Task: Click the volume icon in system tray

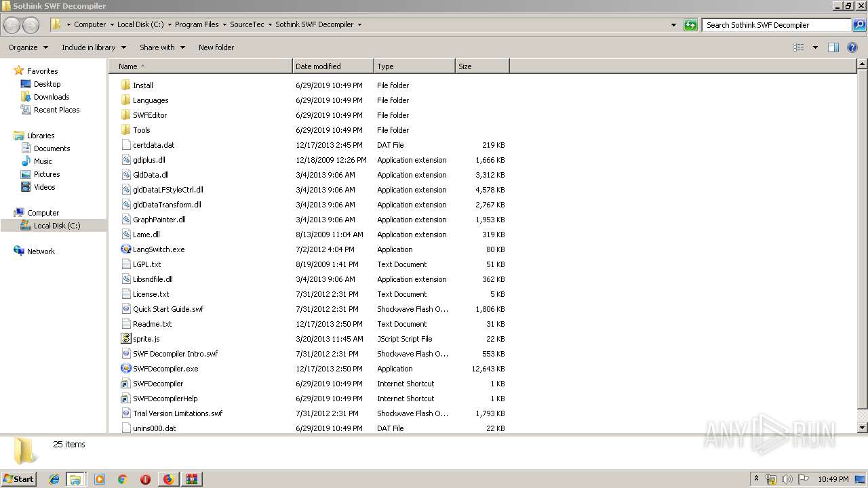Action: (x=787, y=479)
